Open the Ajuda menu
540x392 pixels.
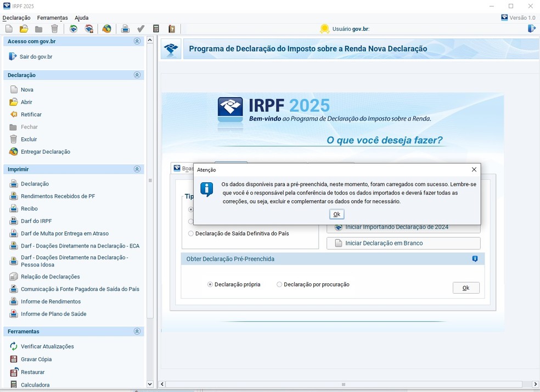(82, 18)
